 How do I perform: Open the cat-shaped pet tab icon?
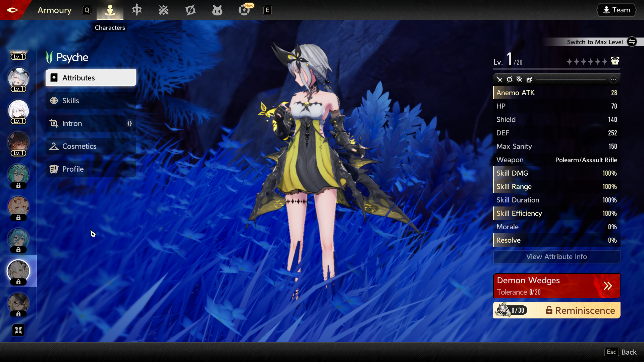(217, 10)
